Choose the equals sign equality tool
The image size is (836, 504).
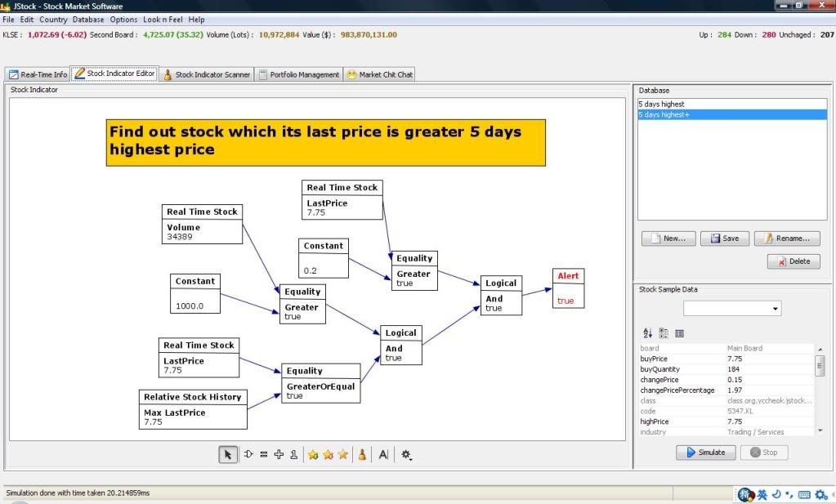pyautogui.click(x=263, y=454)
